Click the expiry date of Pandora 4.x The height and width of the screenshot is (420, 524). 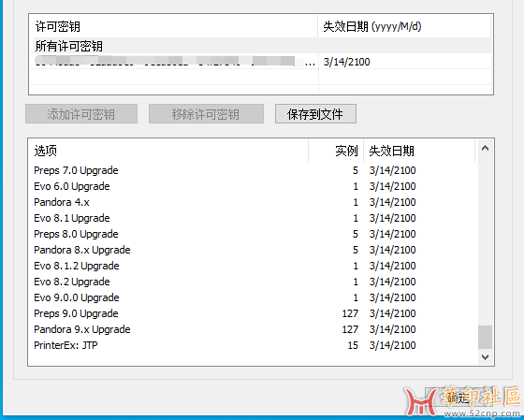tap(392, 202)
